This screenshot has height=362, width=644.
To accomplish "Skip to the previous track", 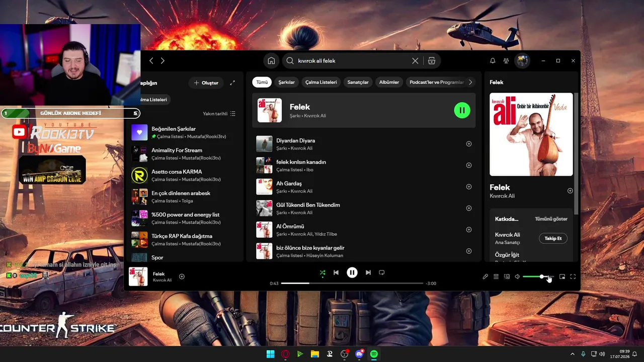I will pos(336,273).
